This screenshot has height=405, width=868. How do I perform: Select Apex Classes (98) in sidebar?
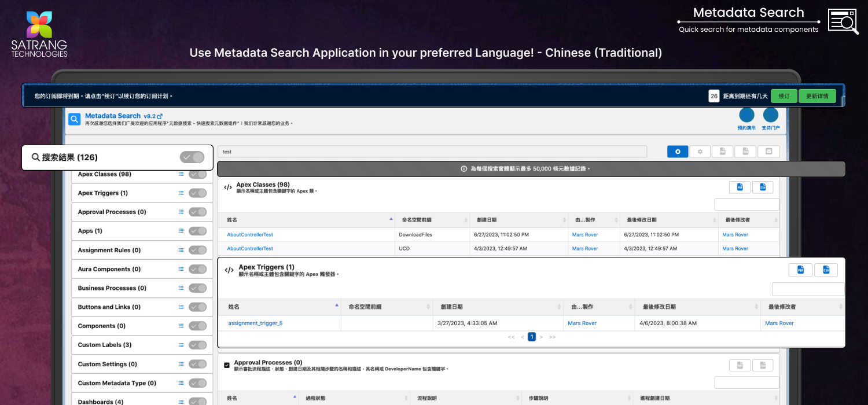pos(105,174)
